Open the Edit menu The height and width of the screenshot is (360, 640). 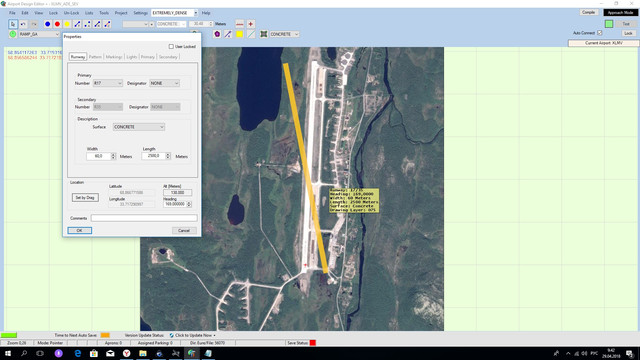pyautogui.click(x=25, y=13)
